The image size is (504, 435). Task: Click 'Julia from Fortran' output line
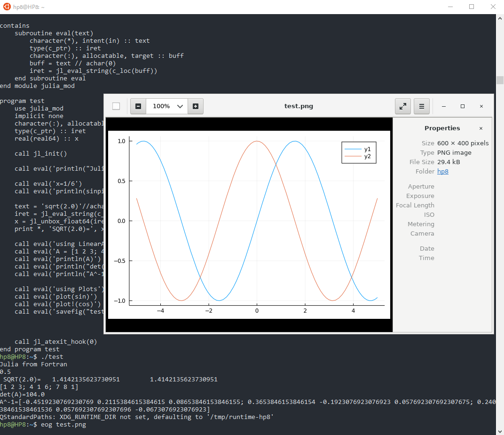33,364
